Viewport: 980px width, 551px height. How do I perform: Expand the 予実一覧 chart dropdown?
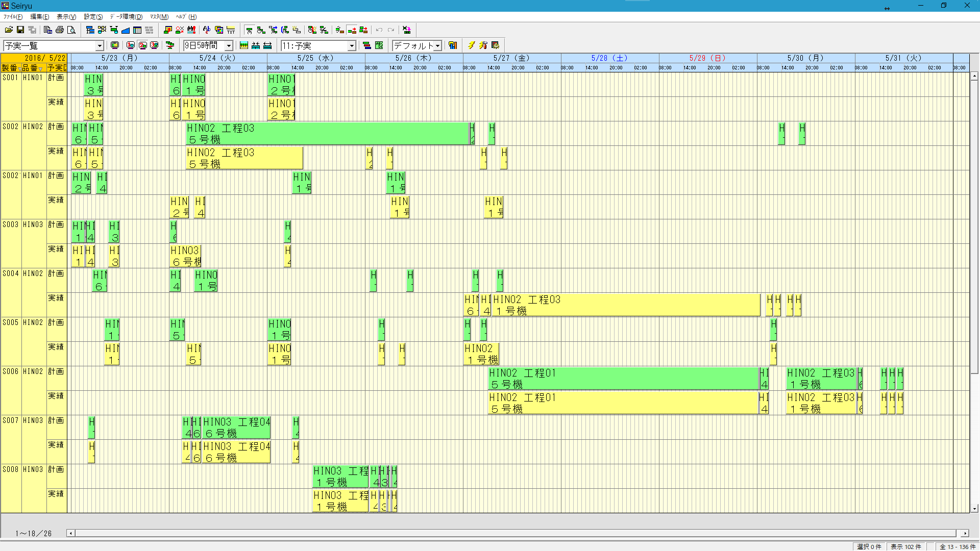pos(100,46)
